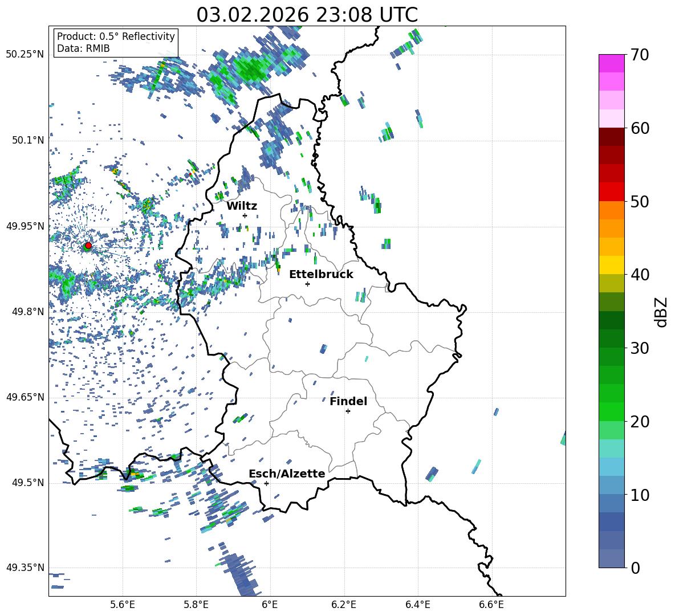Pick the magenta swatch at top of colorbar
The image size is (675, 616).
coord(612,63)
